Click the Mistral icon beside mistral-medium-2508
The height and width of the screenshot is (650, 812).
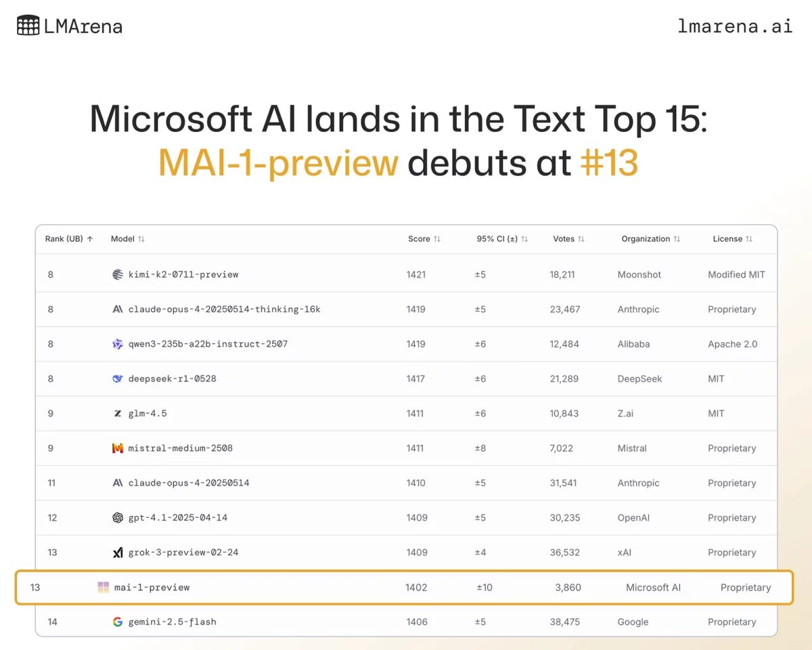pos(118,448)
